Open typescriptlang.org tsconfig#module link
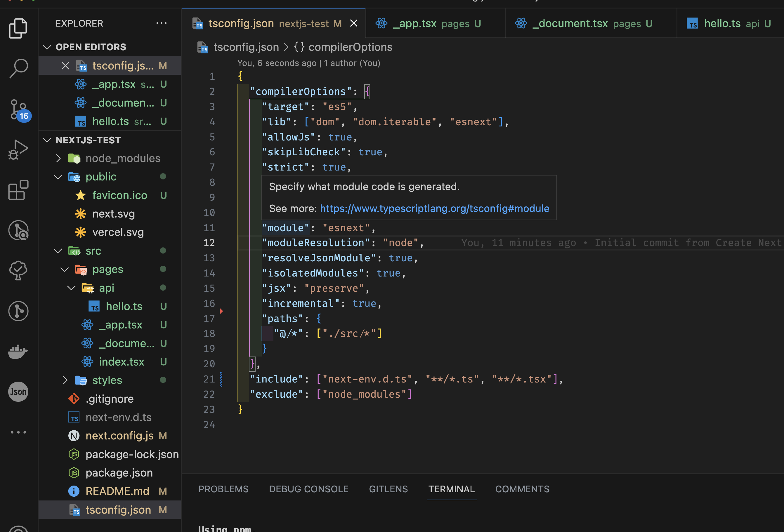 [434, 208]
